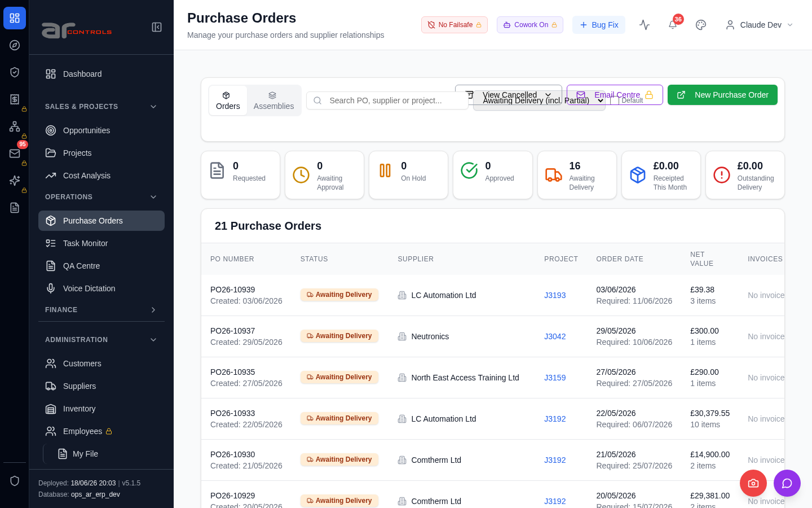The height and width of the screenshot is (508, 812).
Task: Open Inventory in the sidebar
Action: [101, 409]
